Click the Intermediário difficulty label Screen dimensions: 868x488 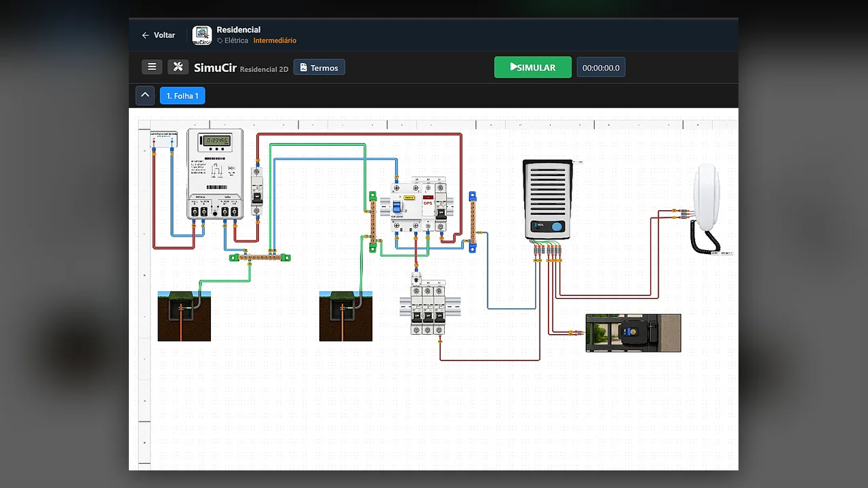pos(275,41)
